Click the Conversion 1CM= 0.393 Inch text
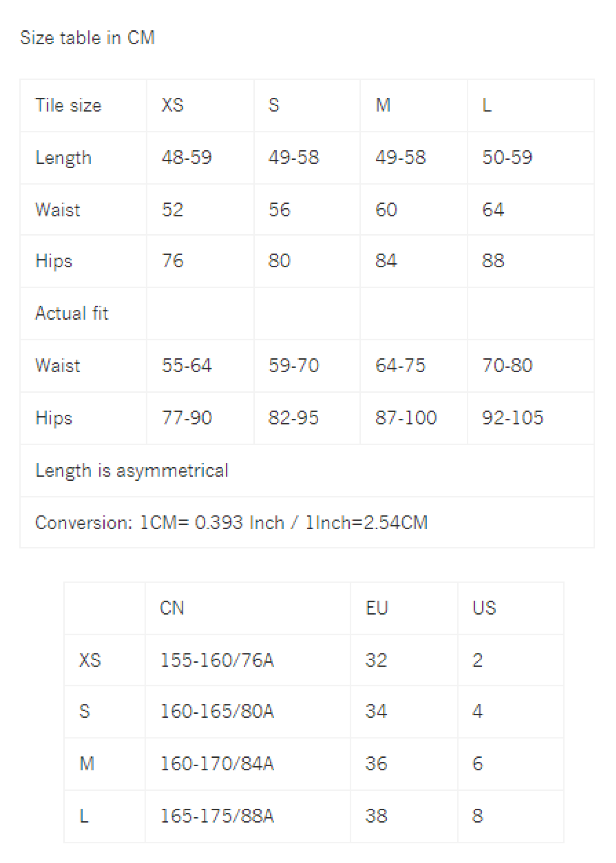This screenshot has width=616, height=863. (160, 523)
